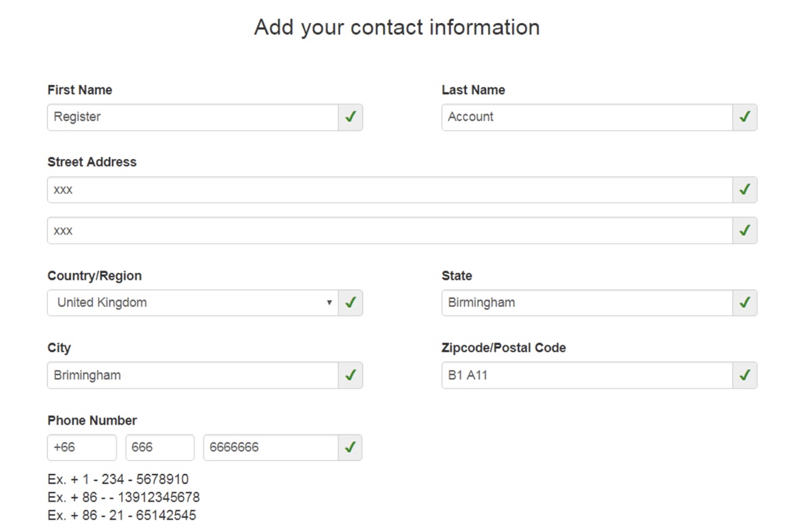Click the first Street Address field
This screenshot has height=532, width=811.
tap(389, 190)
